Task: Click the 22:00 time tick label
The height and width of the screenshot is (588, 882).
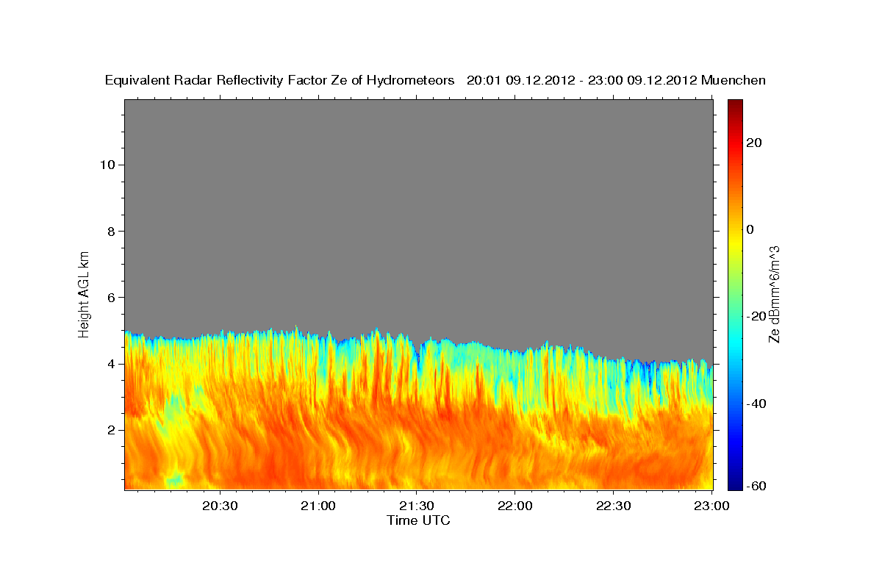Action: tap(514, 506)
